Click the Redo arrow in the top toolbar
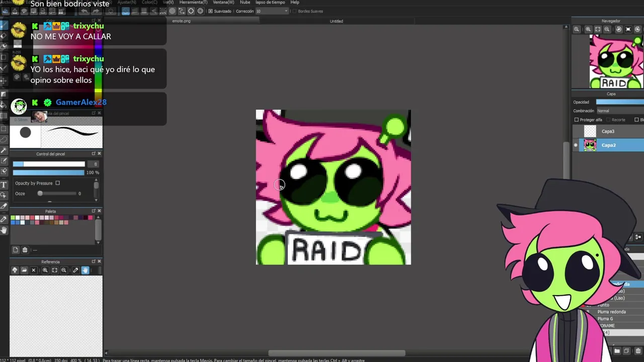This screenshot has height=362, width=644. tap(96, 11)
